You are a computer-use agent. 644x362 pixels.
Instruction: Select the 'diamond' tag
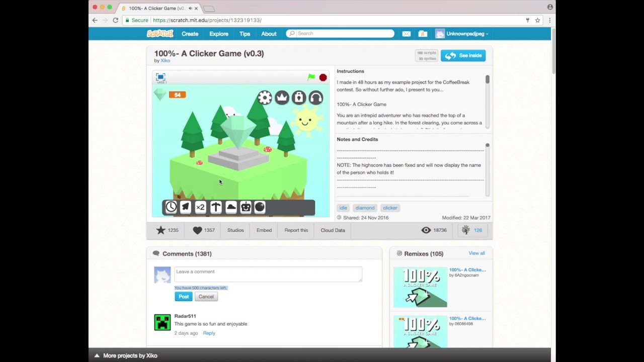click(x=365, y=208)
